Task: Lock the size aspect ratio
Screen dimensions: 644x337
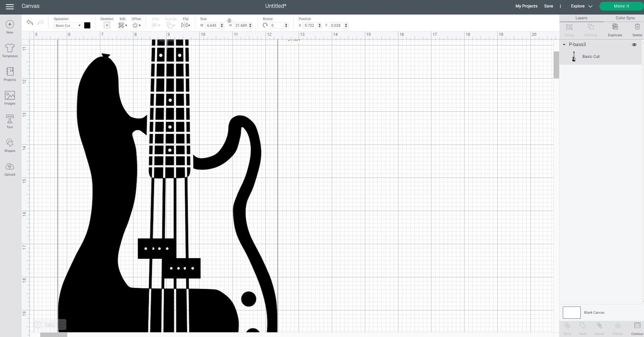Action: pyautogui.click(x=229, y=20)
